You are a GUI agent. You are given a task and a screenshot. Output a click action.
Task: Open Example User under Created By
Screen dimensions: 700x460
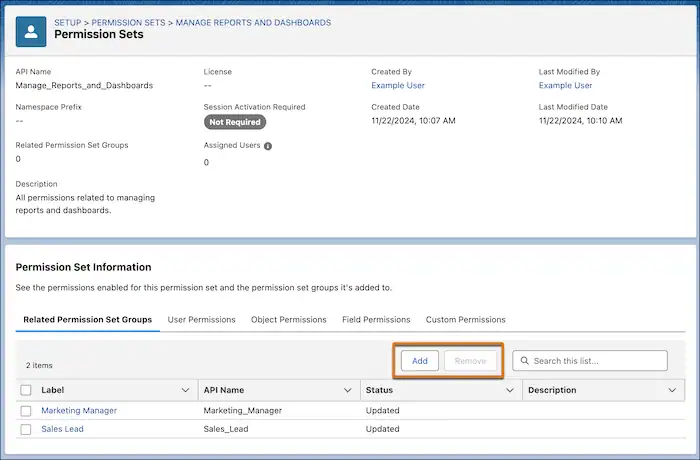(x=398, y=86)
